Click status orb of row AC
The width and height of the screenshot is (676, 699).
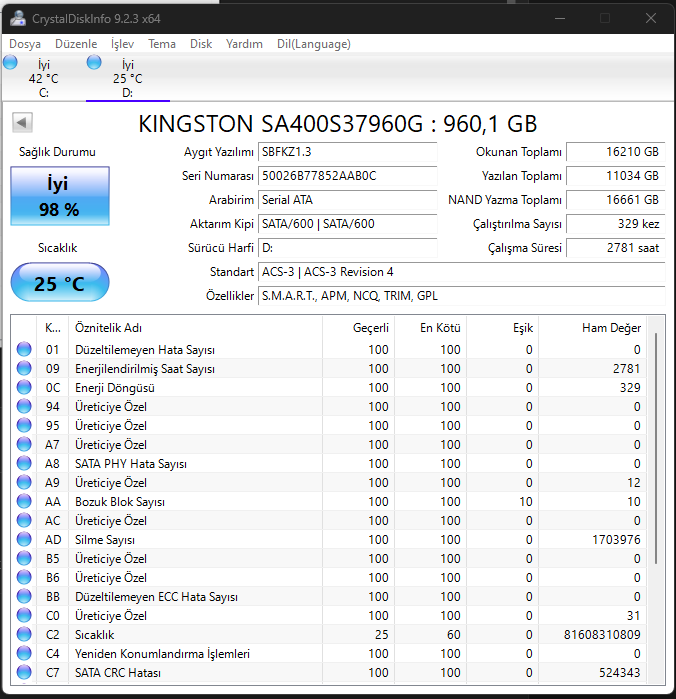tap(24, 521)
